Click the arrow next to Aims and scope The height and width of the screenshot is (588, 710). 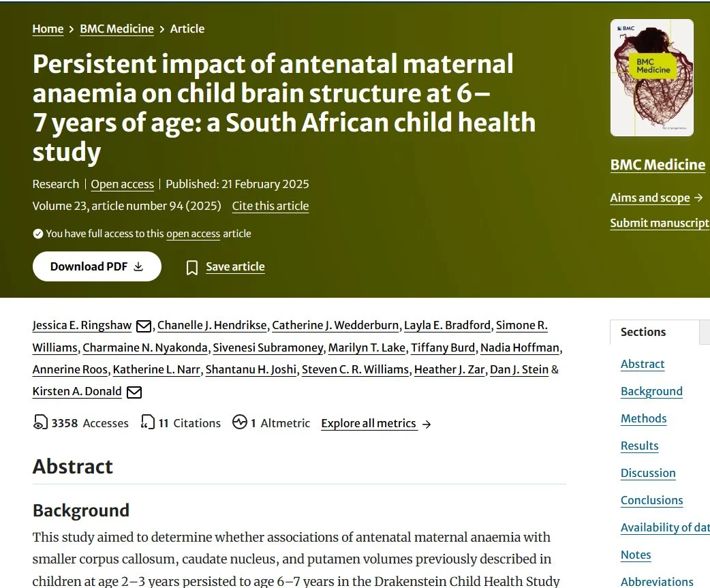pos(698,198)
